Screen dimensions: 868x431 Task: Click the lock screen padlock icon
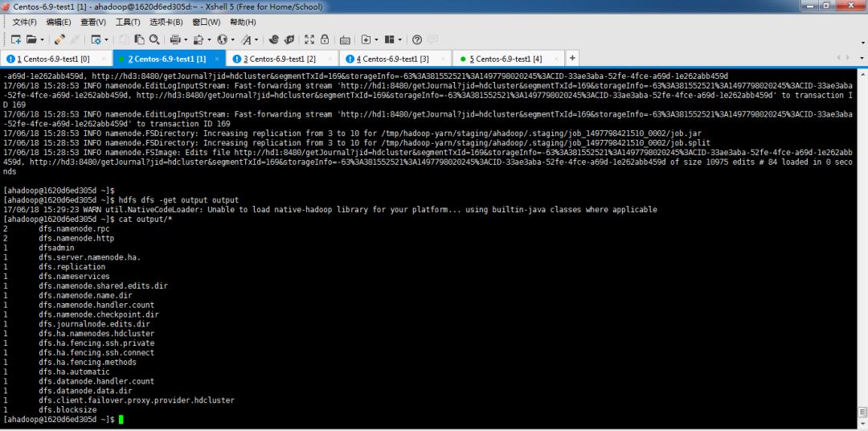tap(325, 39)
